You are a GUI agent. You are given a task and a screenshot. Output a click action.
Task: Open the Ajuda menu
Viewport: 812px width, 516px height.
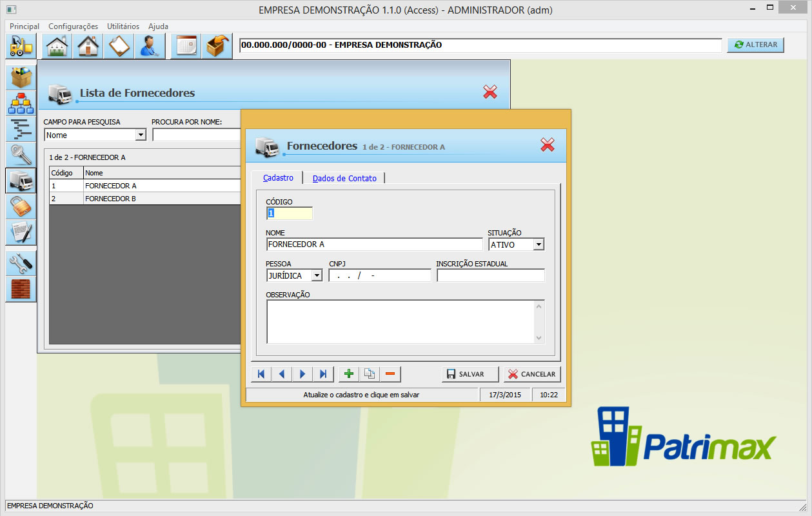[158, 26]
